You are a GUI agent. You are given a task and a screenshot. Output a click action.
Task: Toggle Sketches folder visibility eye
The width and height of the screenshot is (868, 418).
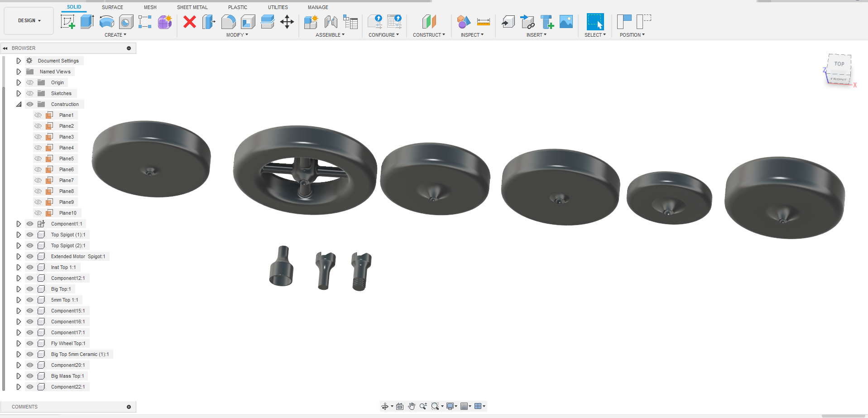pos(30,93)
